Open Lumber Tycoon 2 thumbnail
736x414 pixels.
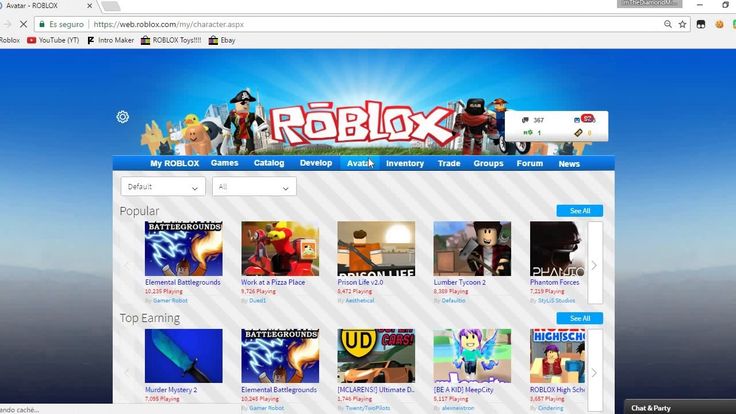(472, 248)
